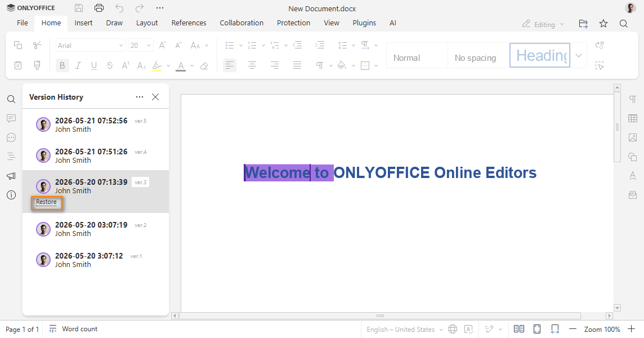Open Shape settings in right sidebar

pyautogui.click(x=633, y=157)
